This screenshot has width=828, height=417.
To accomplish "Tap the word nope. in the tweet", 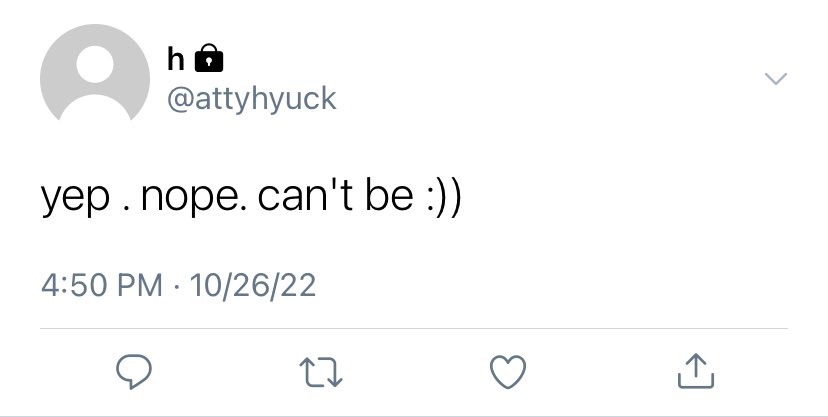I will (194, 197).
